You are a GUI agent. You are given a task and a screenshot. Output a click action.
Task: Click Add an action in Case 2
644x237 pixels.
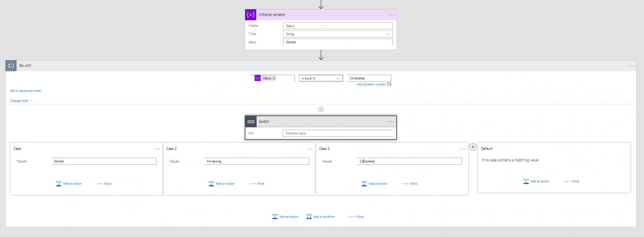[x=225, y=184]
